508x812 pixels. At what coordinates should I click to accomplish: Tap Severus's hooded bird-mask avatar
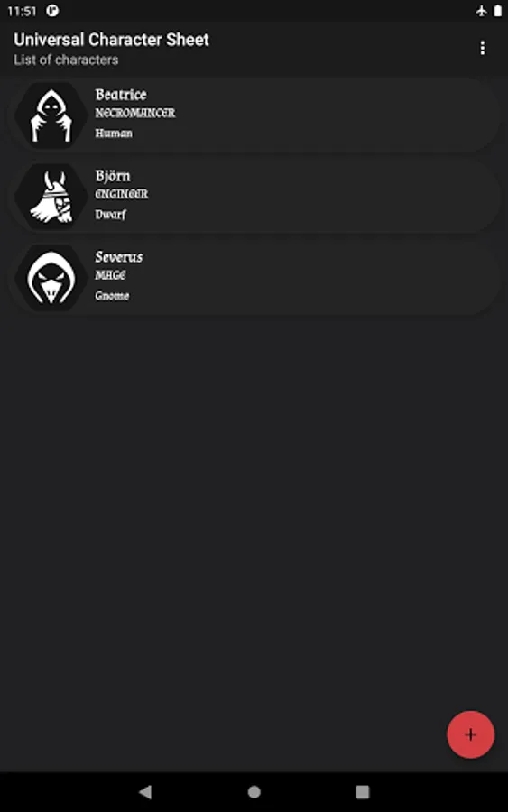(x=51, y=278)
